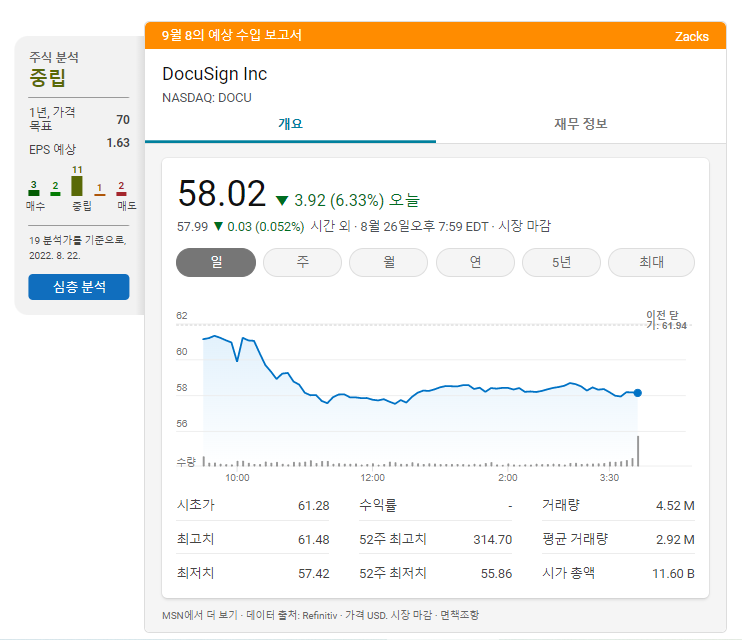The image size is (742, 640).
Task: Click the tall closing volume bar
Action: [x=638, y=451]
